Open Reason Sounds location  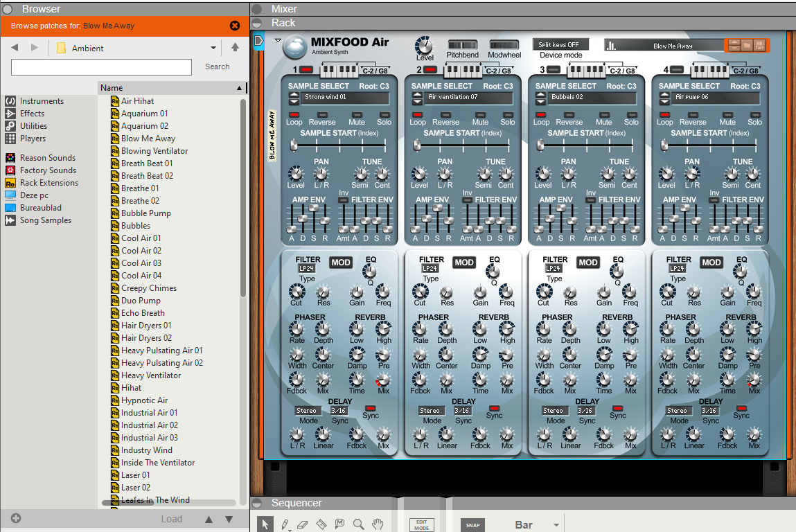click(47, 158)
